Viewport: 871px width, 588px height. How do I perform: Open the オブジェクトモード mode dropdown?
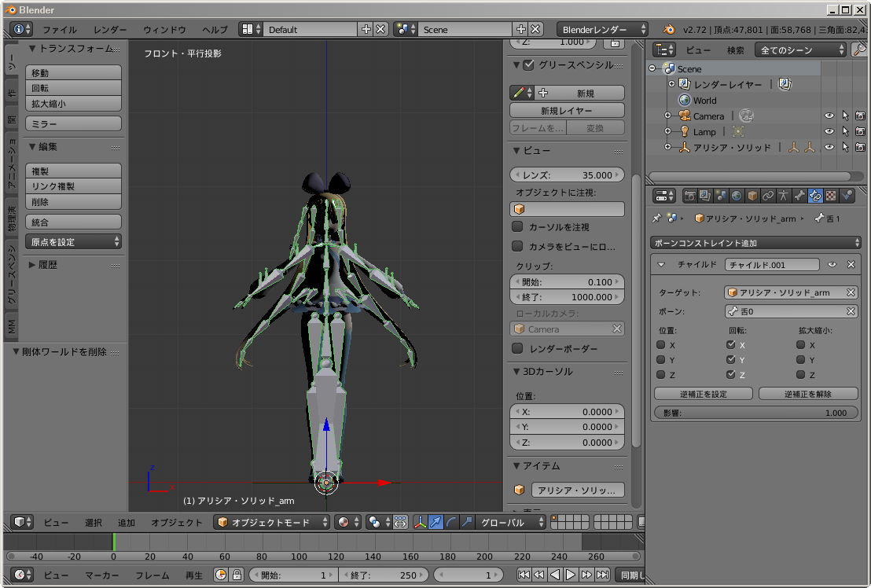[272, 522]
